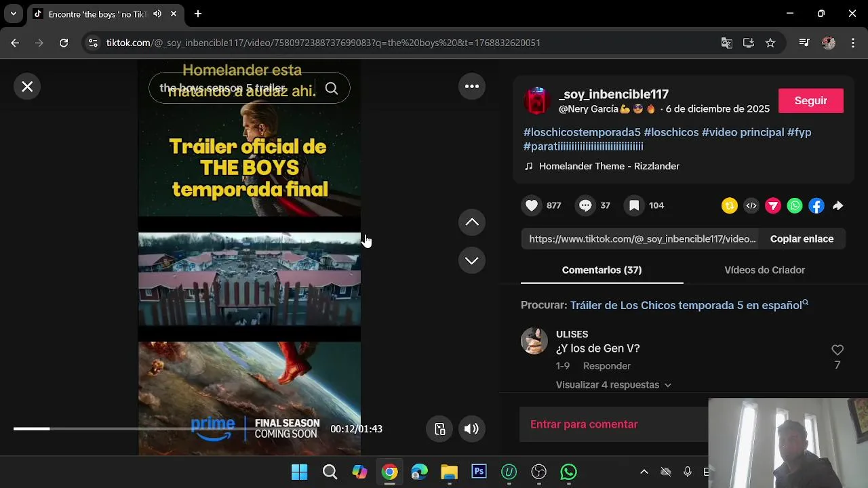Open the three-dot more options menu
The height and width of the screenshot is (488, 868).
tap(471, 87)
